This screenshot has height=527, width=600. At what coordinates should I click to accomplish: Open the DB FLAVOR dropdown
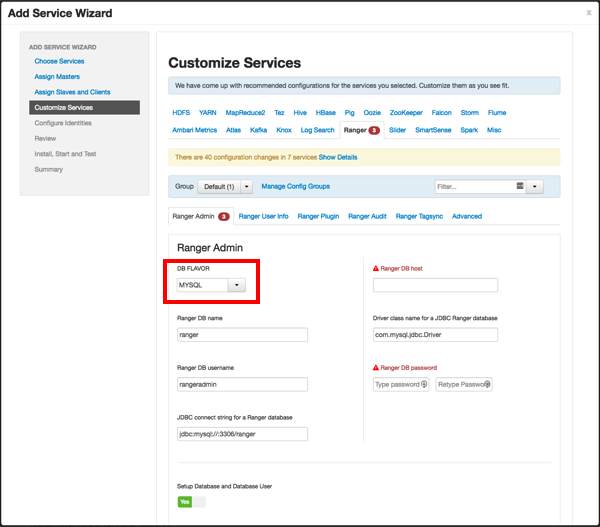236,285
